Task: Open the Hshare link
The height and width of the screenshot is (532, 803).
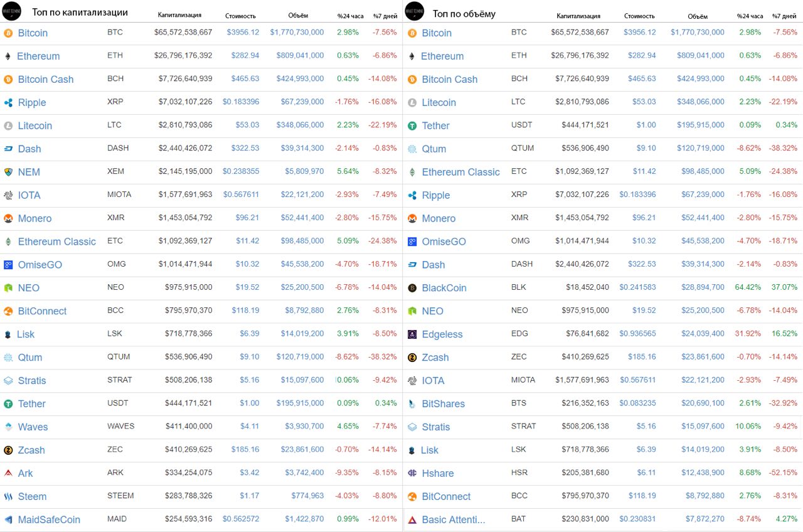Action: (x=438, y=473)
